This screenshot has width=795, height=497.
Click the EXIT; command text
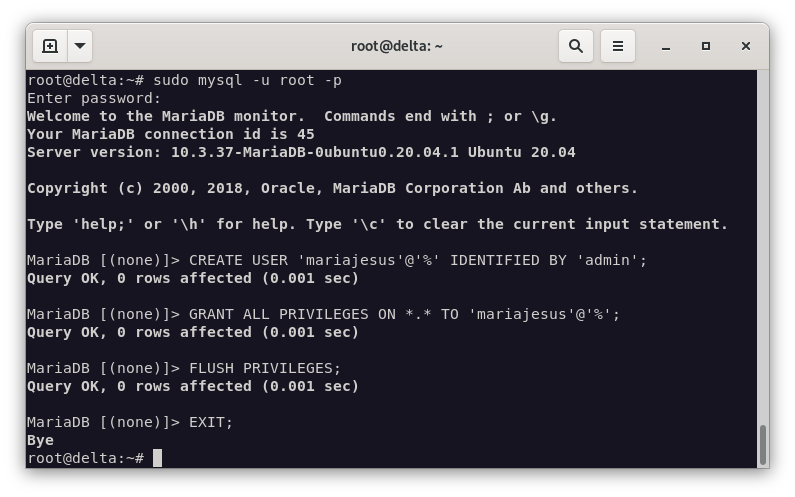pyautogui.click(x=211, y=422)
